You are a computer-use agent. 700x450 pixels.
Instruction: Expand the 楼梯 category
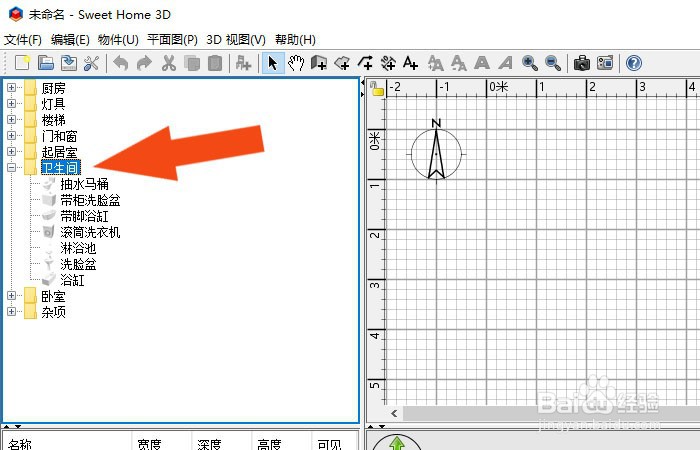click(12, 120)
